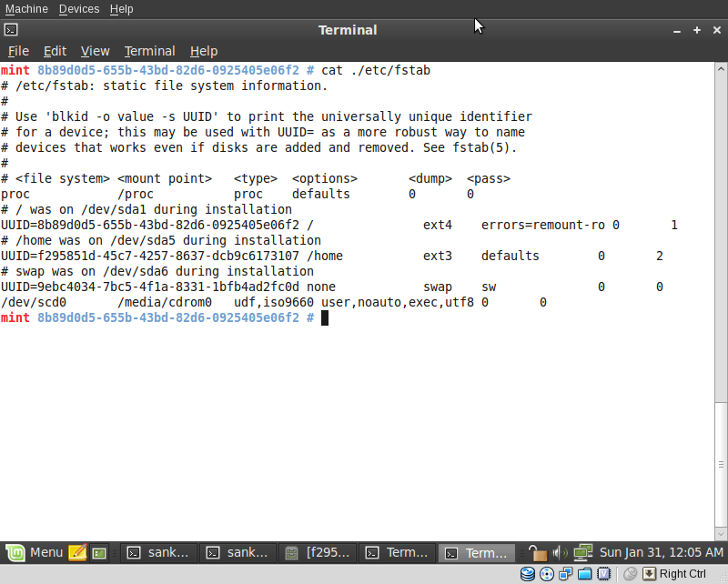Image resolution: width=728 pixels, height=584 pixels.
Task: Switch to the [f295... taskbar window
Action: (x=318, y=551)
